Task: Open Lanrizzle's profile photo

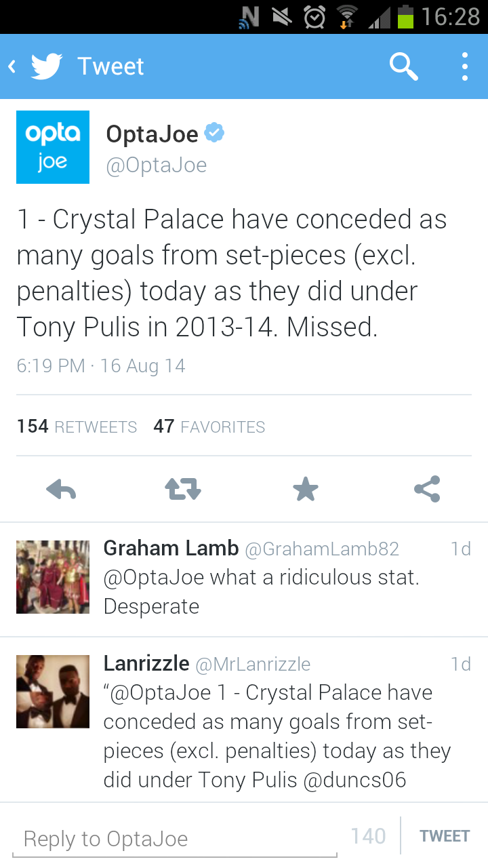Action: [53, 692]
